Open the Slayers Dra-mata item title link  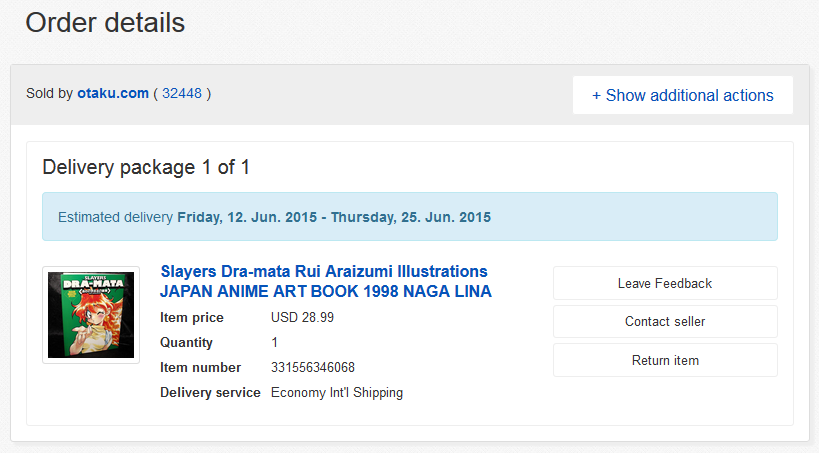tap(325, 281)
